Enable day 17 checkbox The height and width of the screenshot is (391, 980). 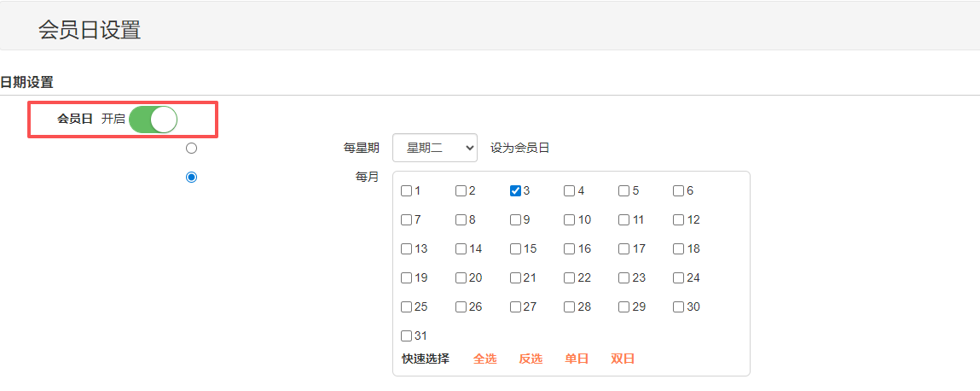624,249
